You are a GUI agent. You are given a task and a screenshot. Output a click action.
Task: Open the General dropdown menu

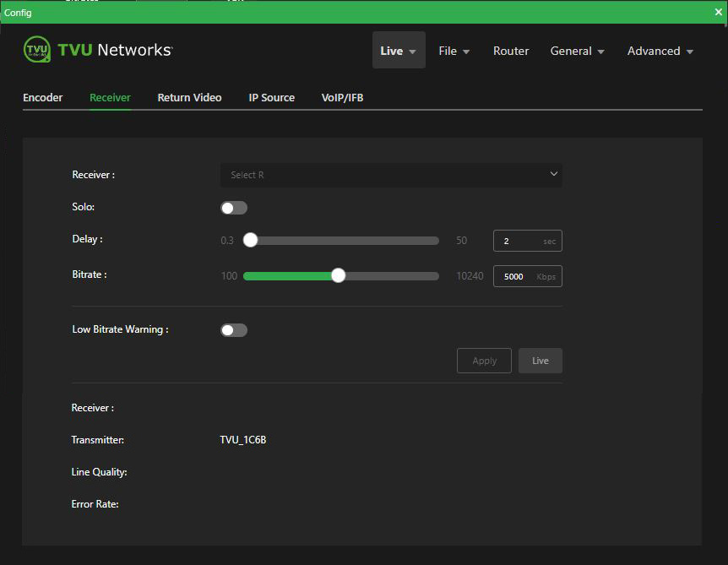point(577,51)
